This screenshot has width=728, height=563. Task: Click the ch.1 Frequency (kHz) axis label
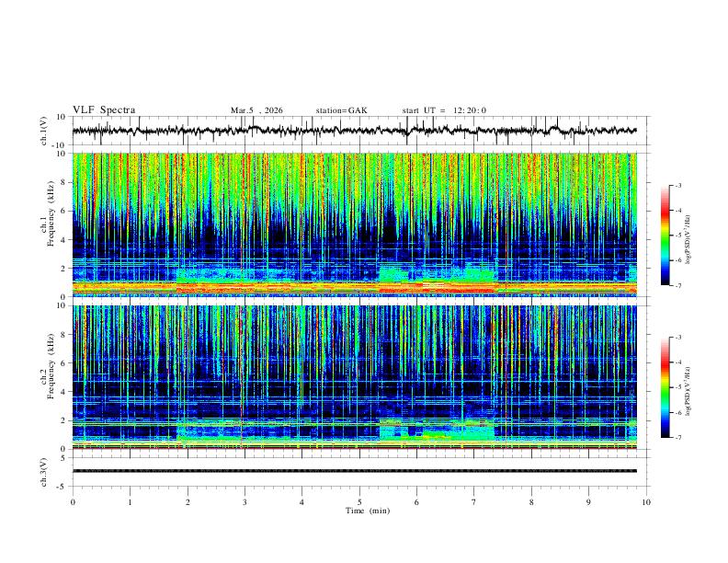click(47, 214)
